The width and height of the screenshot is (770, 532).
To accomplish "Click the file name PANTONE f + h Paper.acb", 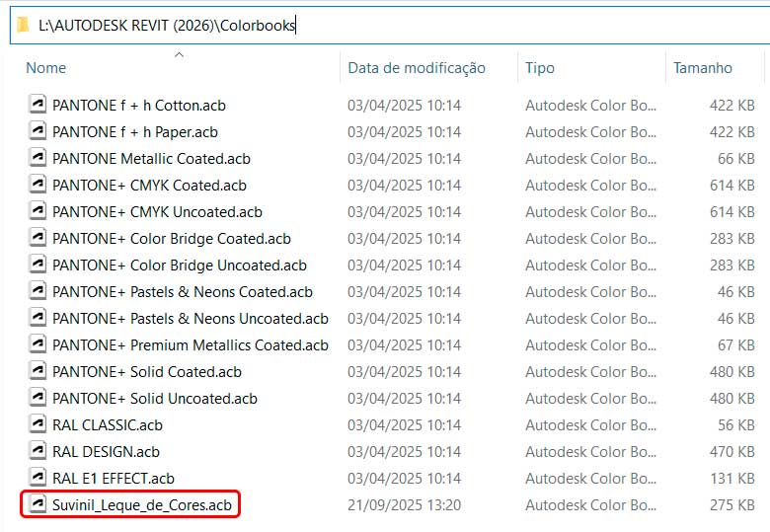I will (x=135, y=132).
